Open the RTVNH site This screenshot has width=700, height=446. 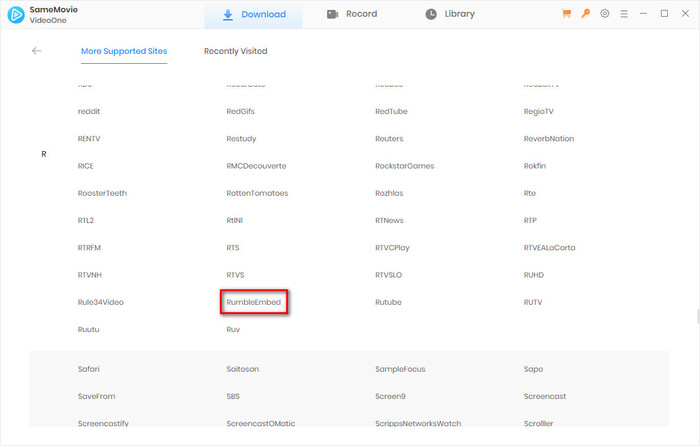(90, 275)
